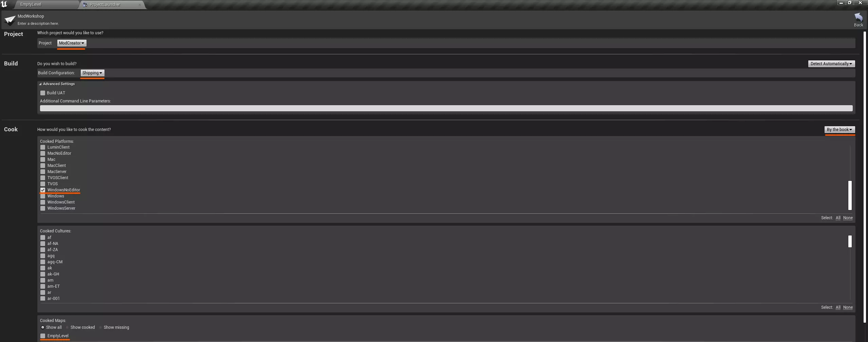Select the Show cooked radio option
The height and width of the screenshot is (342, 868).
[67, 327]
